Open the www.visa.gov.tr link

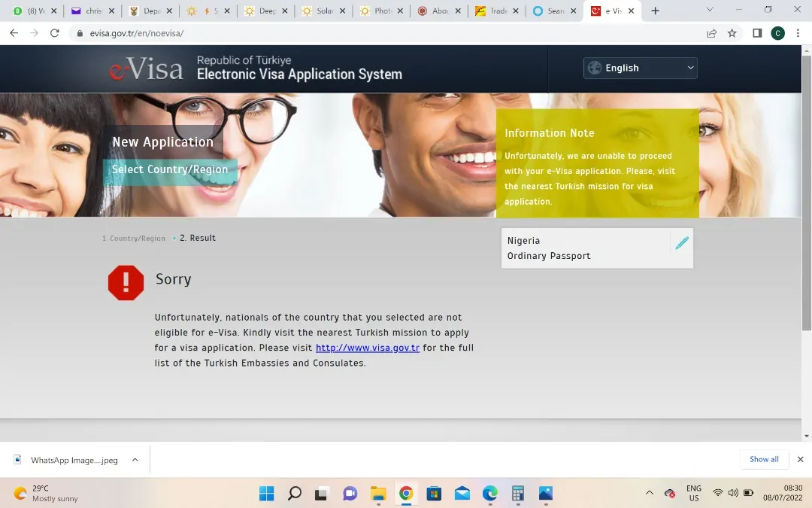tap(367, 348)
